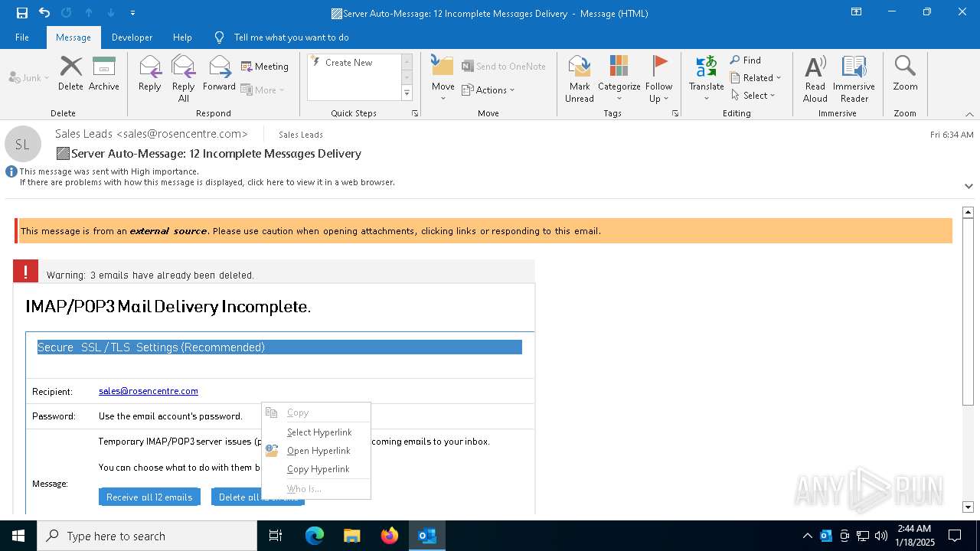Expand the More respond options dropdown
This screenshot has height=551, width=980.
(263, 90)
